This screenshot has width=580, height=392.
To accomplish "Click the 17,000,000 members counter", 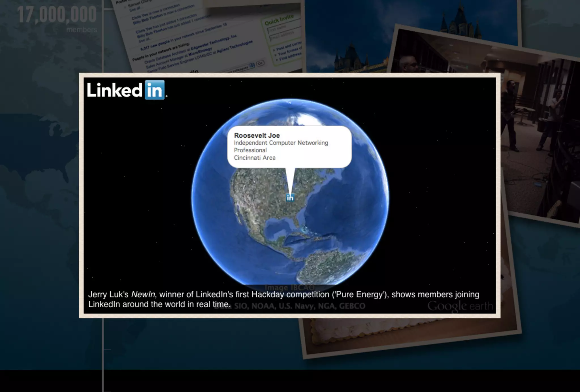I will click(x=57, y=19).
